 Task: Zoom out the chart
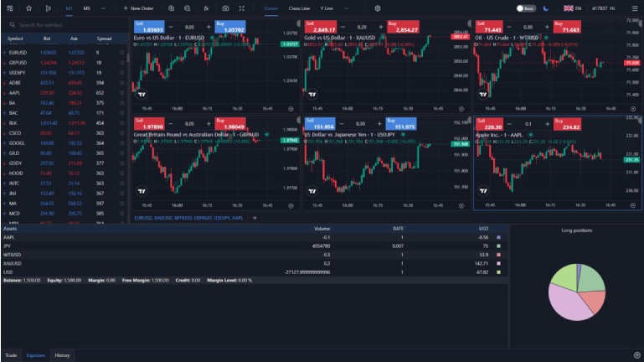188,8
